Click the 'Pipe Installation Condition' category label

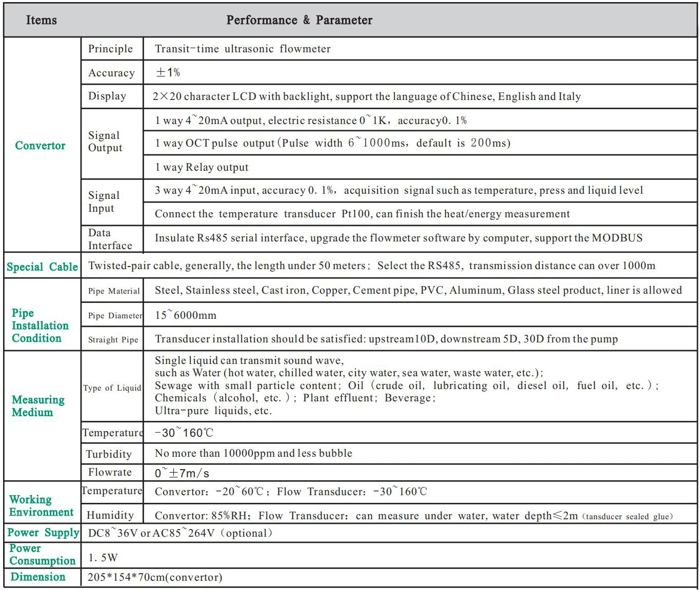click(x=40, y=325)
